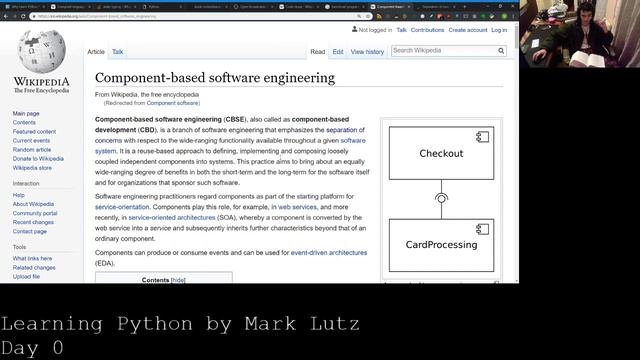Viewport: 640px width, 360px height.
Task: Follow the web services link
Action: [297, 207]
